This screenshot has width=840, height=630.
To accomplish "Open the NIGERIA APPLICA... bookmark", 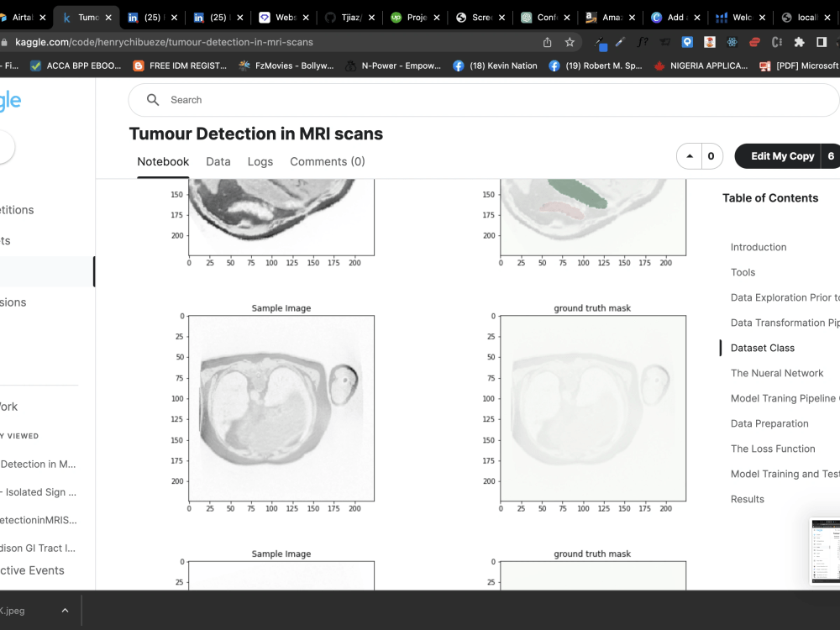I will [x=701, y=66].
